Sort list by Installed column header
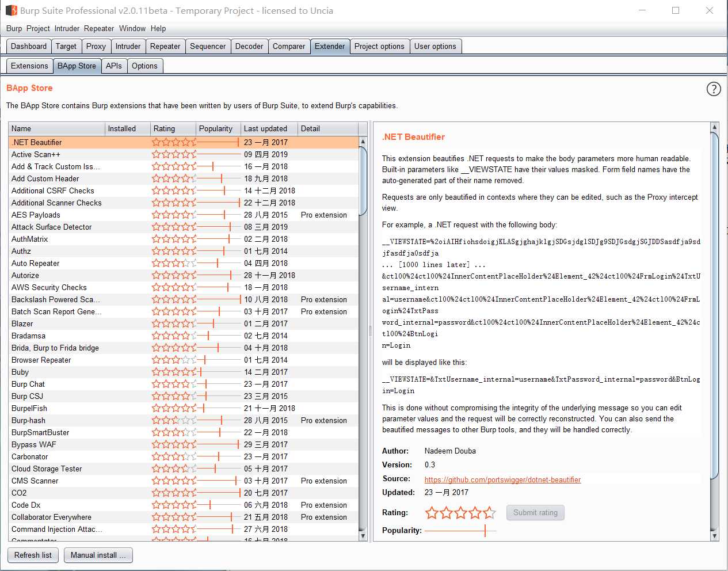This screenshot has height=571, width=728. tap(127, 128)
